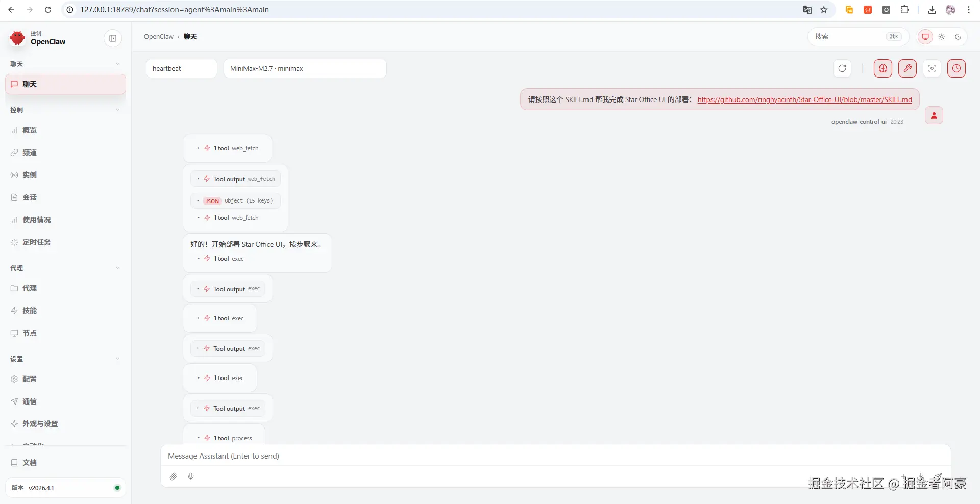The width and height of the screenshot is (980, 504).
Task: Open the MiniMax-M2.7 model dropdown
Action: point(305,68)
